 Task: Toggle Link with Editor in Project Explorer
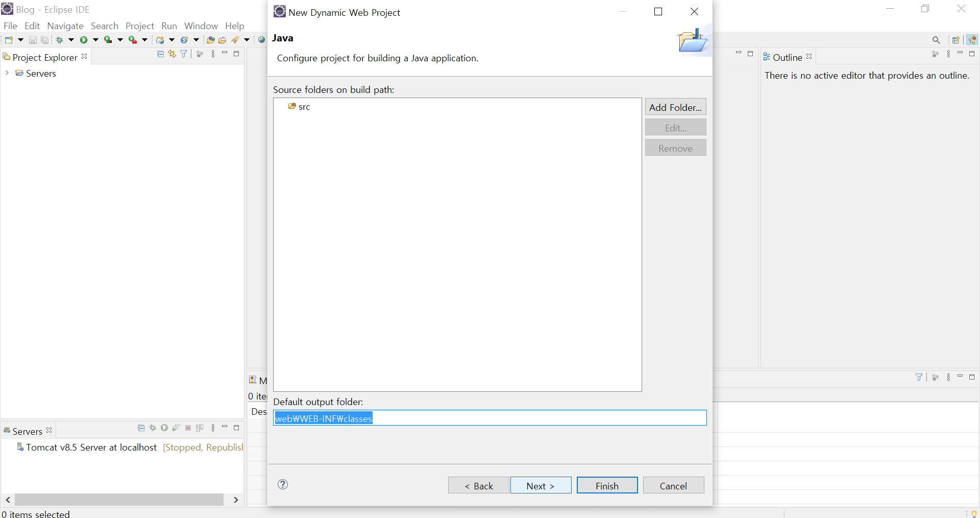click(172, 54)
